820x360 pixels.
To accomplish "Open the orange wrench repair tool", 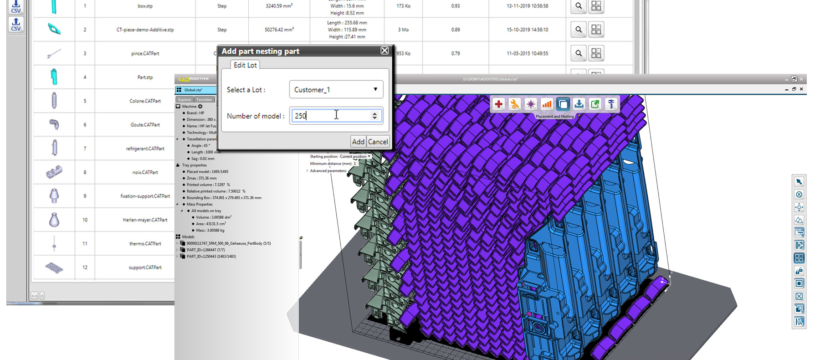I will pos(515,104).
